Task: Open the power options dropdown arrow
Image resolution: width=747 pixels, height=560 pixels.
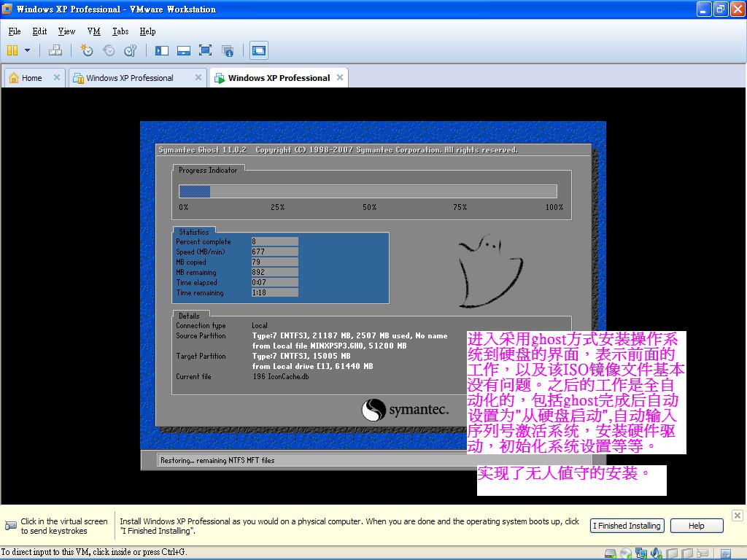Action: 27,50
